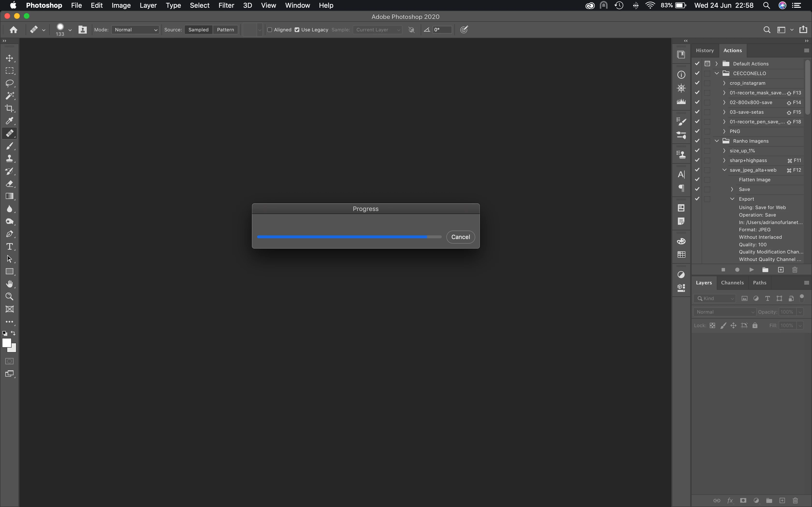Select the Zoom tool
The image size is (812, 507).
[x=9, y=296]
